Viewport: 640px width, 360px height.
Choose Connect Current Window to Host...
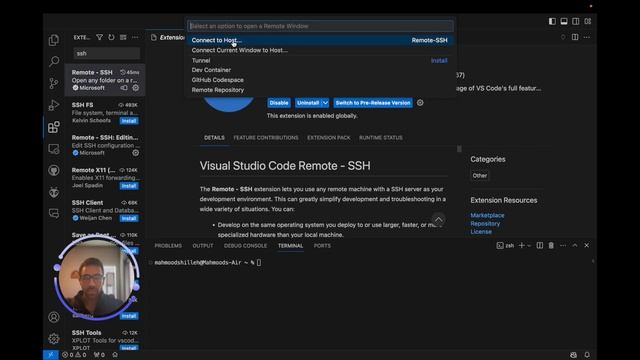click(320, 50)
